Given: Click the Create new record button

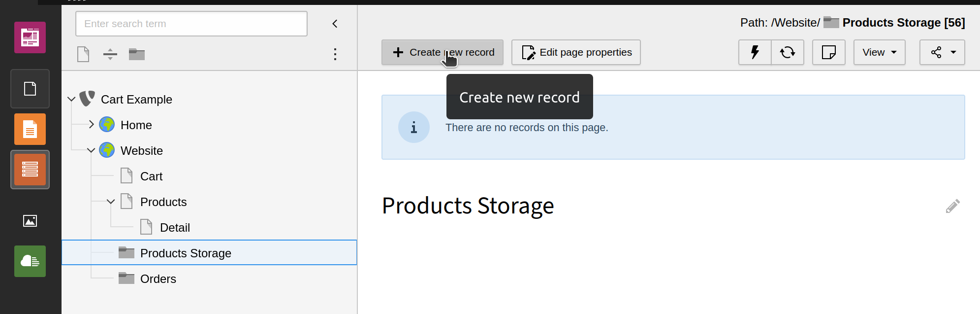Looking at the screenshot, I should (442, 52).
